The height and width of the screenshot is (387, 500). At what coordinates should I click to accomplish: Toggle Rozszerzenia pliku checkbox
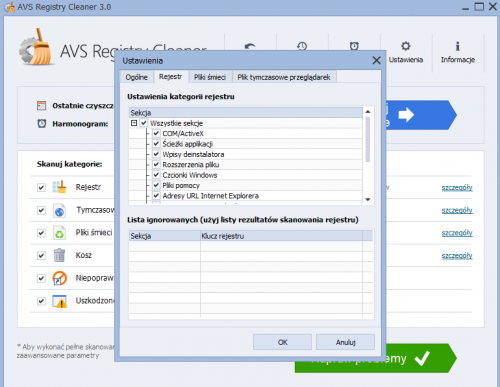point(156,164)
